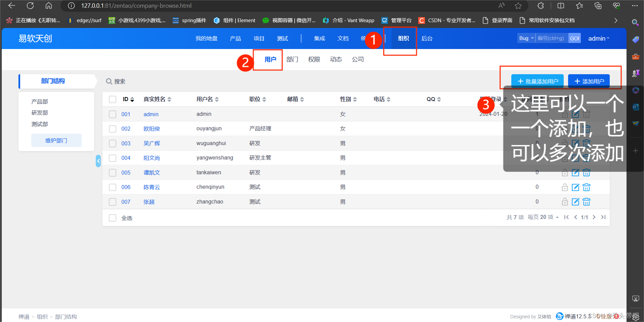The width and height of the screenshot is (644, 322).
Task: Add page to favorites with star icon
Action: [518, 6]
